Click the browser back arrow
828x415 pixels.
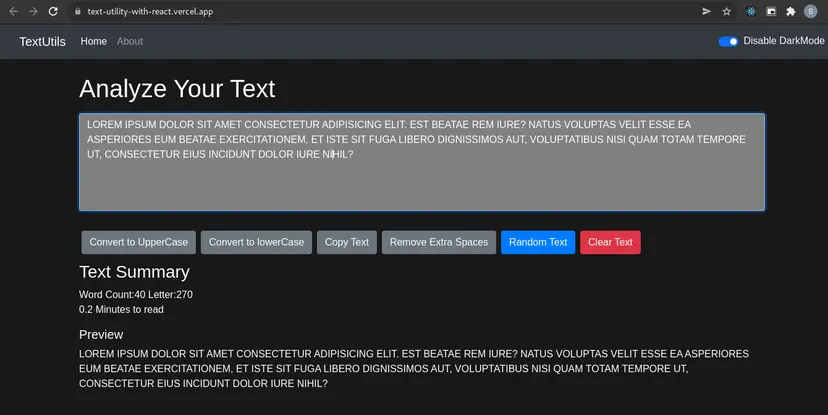(13, 12)
